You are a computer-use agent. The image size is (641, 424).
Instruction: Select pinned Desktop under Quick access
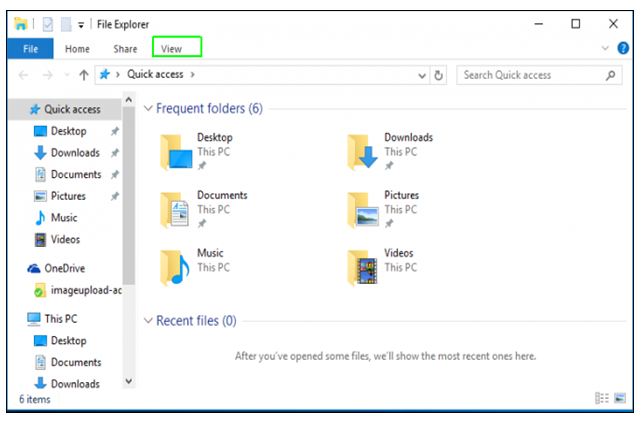coord(68,131)
